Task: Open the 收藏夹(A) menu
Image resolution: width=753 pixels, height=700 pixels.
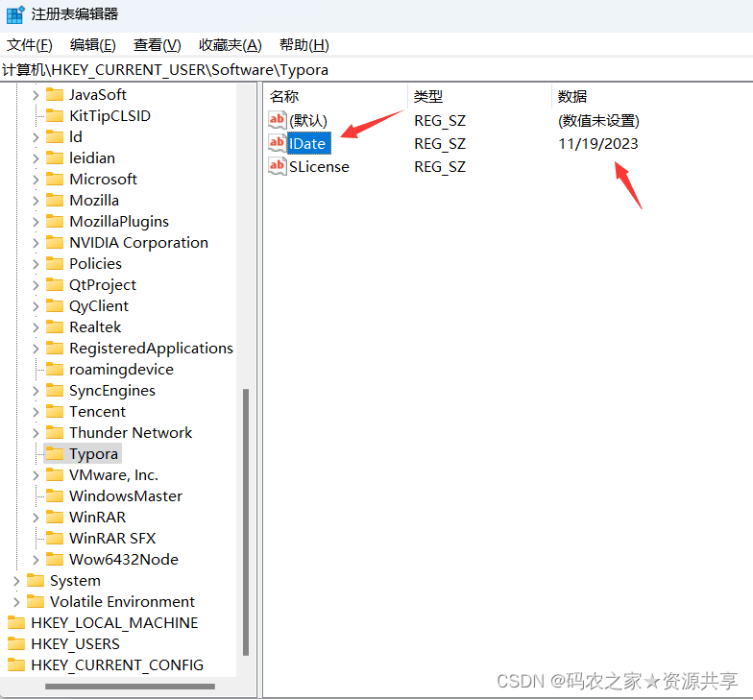Action: click(x=231, y=45)
